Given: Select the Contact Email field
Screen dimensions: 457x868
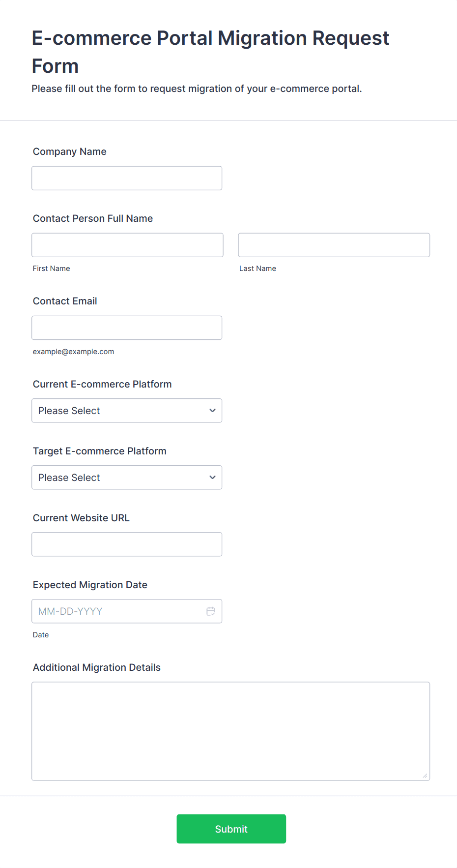Looking at the screenshot, I should [127, 328].
